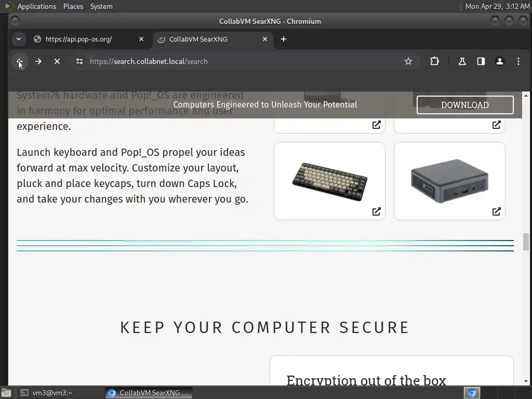Click the Launch keyboard product image
This screenshot has width=532, height=399.
tap(329, 181)
